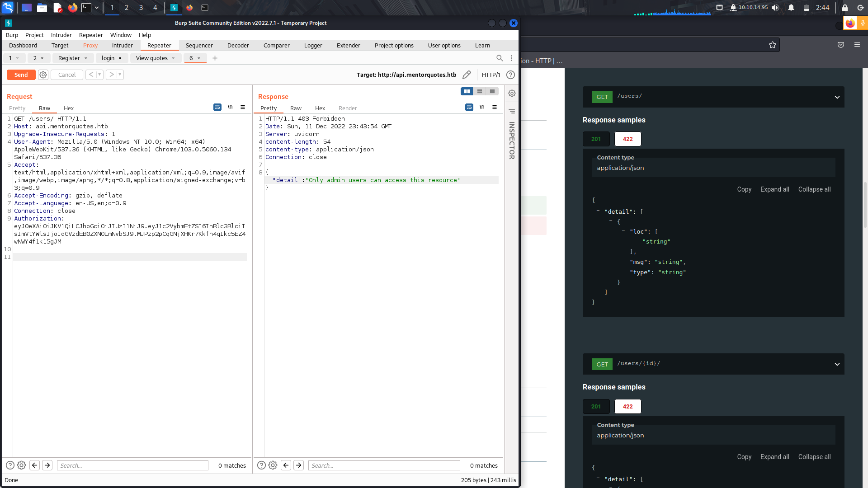868x488 pixels.
Task: Click the help question mark beside HTTP/1
Action: 510,75
